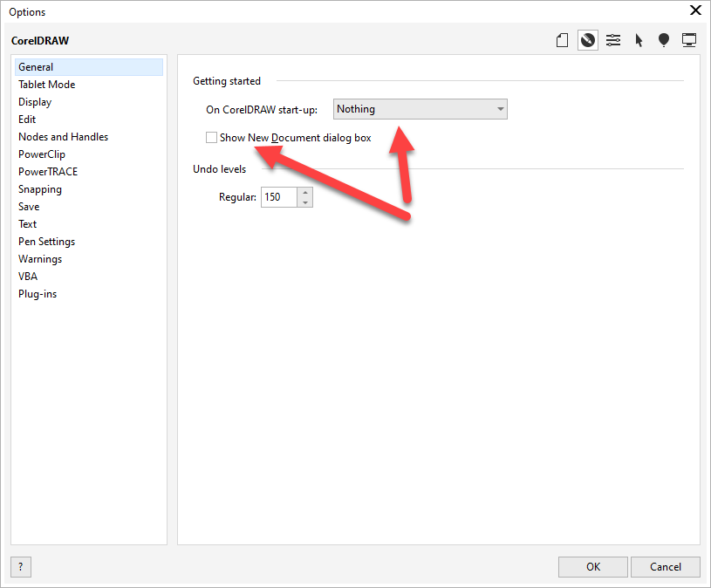711x588 pixels.
Task: Open the Plug-ins category
Action: point(89,294)
